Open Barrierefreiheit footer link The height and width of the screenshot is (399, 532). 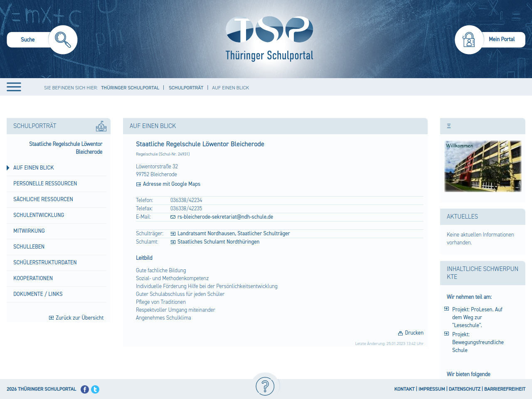(505, 389)
